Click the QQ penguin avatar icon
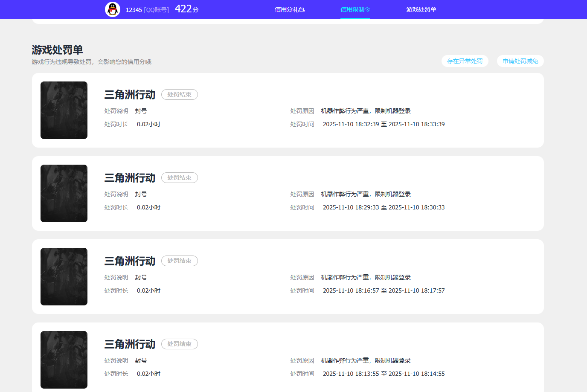587x392 pixels. (x=112, y=9)
